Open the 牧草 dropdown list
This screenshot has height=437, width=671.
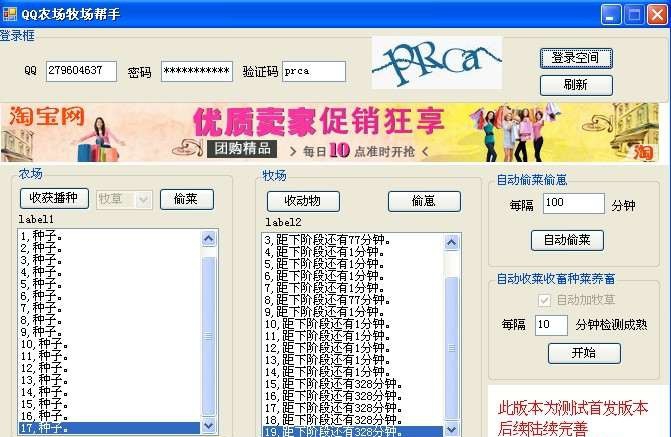point(143,199)
